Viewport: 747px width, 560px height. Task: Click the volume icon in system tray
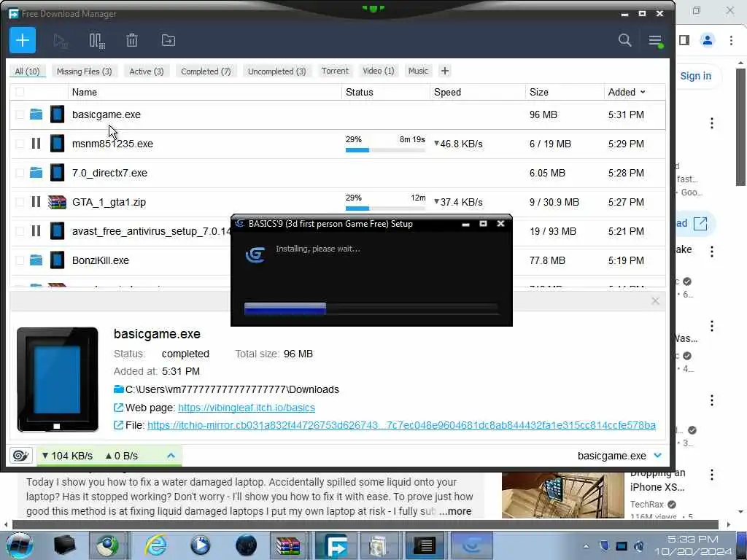tap(639, 545)
